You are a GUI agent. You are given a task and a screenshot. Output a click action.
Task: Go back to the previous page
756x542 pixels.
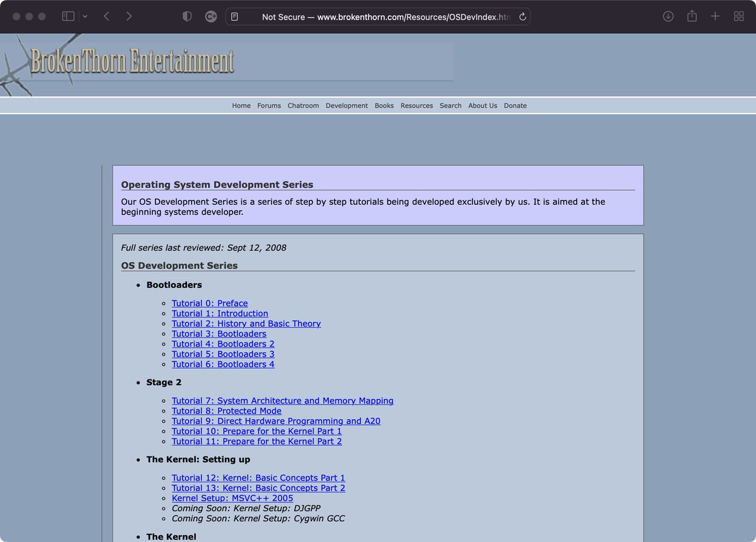coord(106,16)
